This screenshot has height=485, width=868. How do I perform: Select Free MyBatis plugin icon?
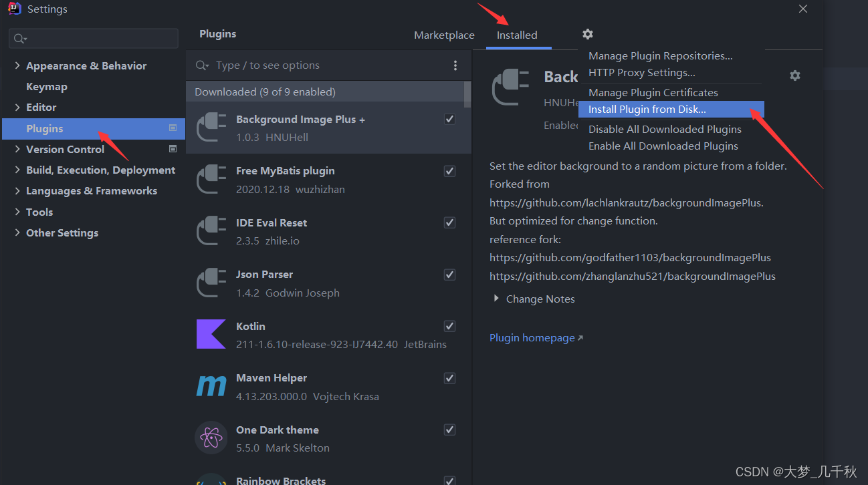tap(211, 180)
